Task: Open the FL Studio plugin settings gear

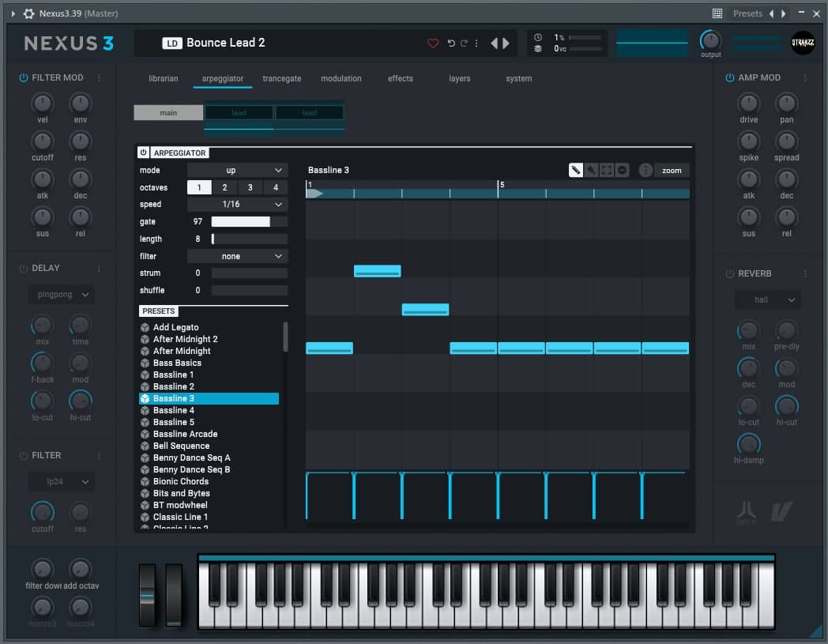Action: [x=28, y=13]
